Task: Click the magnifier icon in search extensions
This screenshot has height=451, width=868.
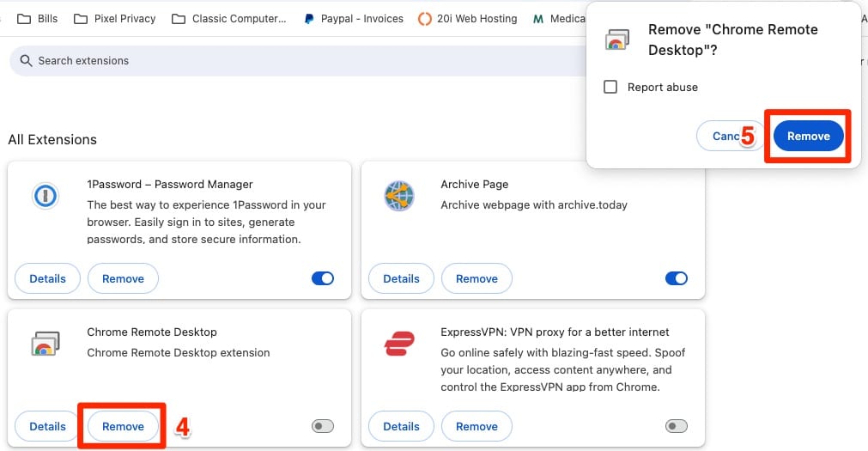Action: coord(26,60)
